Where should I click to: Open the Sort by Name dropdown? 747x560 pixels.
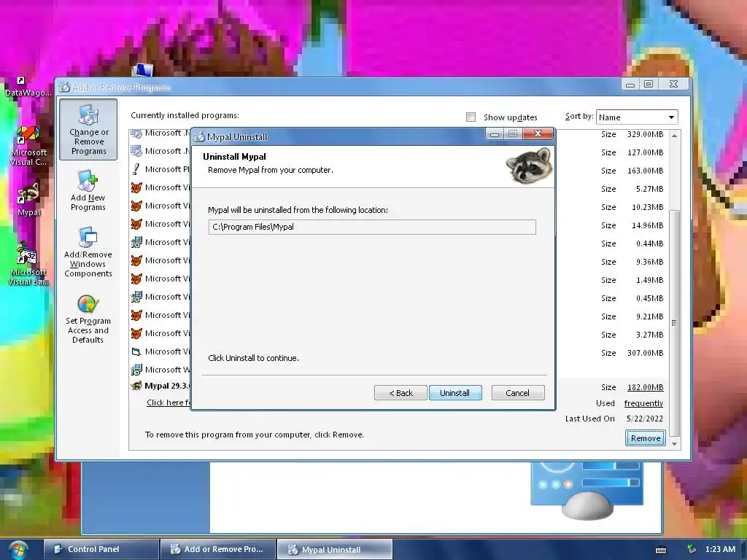coord(636,117)
